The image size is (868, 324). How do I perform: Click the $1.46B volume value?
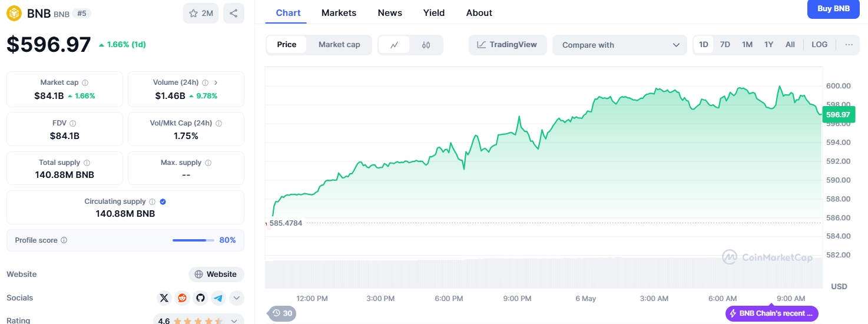point(170,95)
